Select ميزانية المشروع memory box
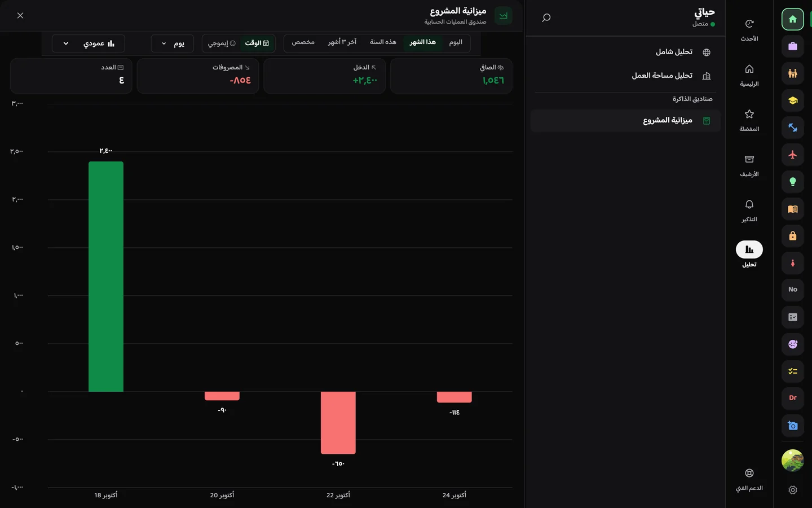This screenshot has width=812, height=508. (625, 120)
